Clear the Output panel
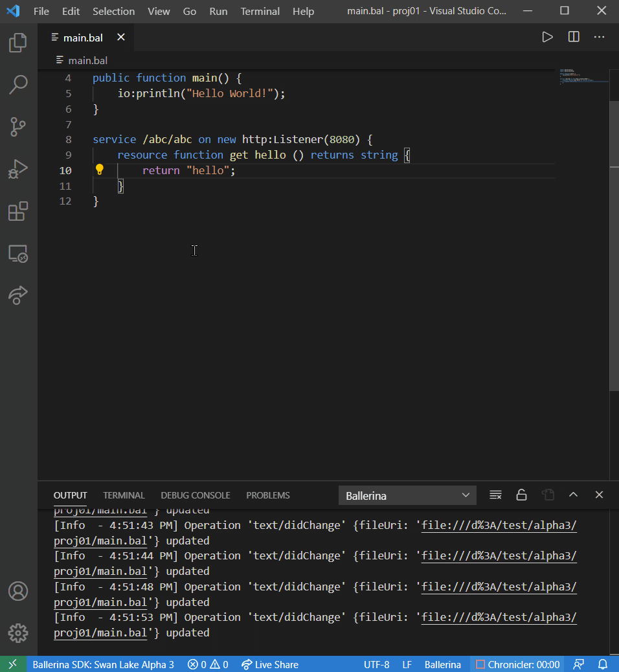 pyautogui.click(x=495, y=495)
